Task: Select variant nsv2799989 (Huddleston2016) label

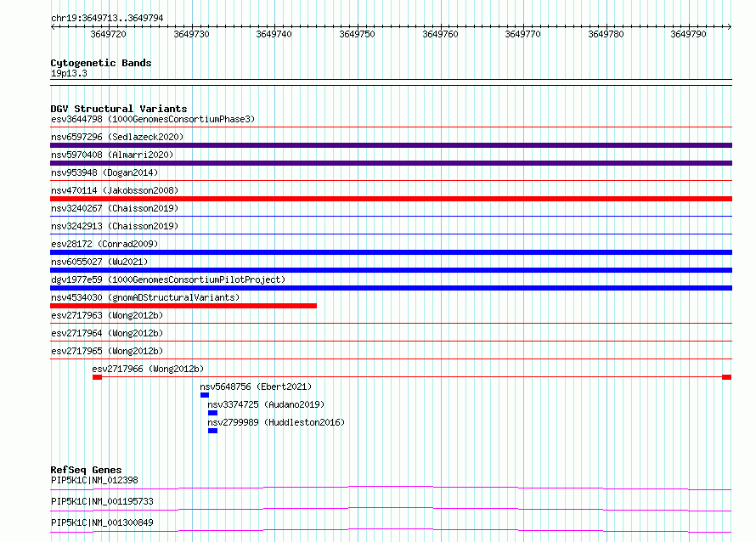Action: click(276, 422)
